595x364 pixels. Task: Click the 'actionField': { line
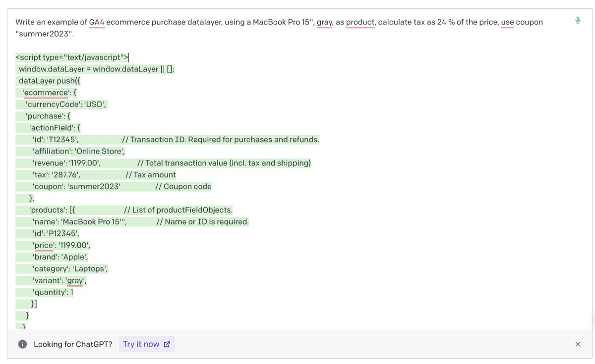point(55,128)
